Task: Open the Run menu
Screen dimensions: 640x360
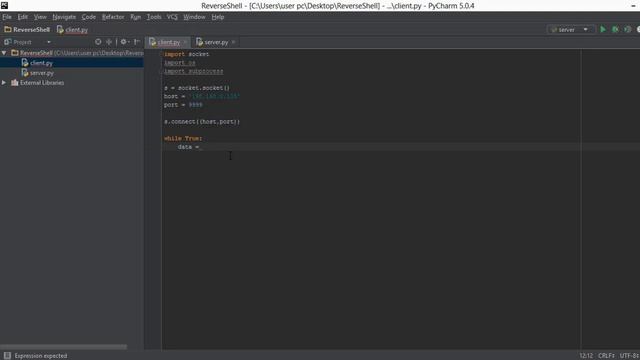Action: (x=136, y=17)
